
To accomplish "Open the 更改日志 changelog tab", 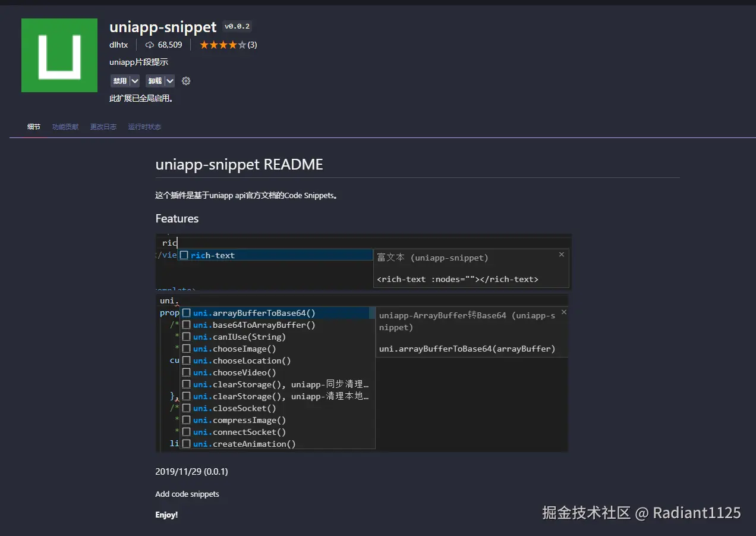I will (103, 127).
